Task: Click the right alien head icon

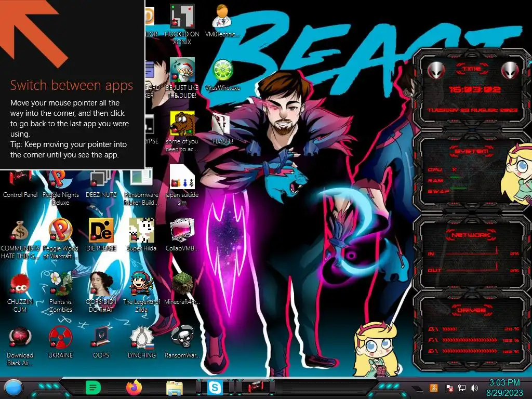Action: click(510, 71)
